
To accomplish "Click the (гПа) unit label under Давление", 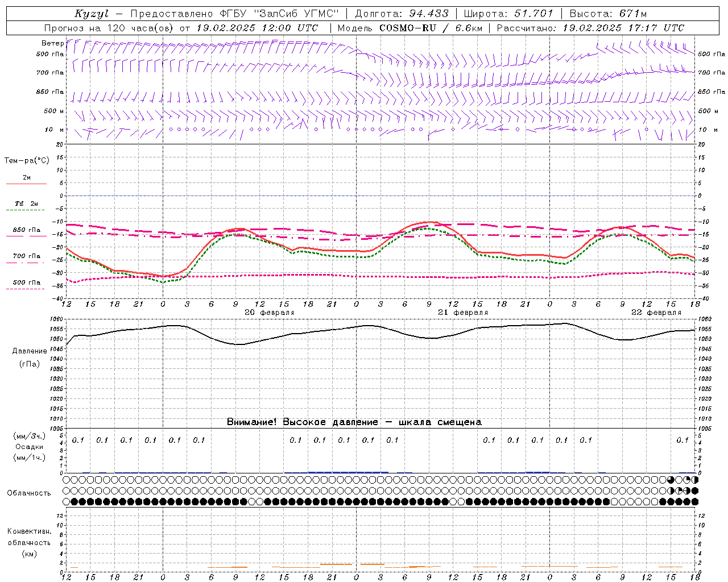I will tap(30, 364).
